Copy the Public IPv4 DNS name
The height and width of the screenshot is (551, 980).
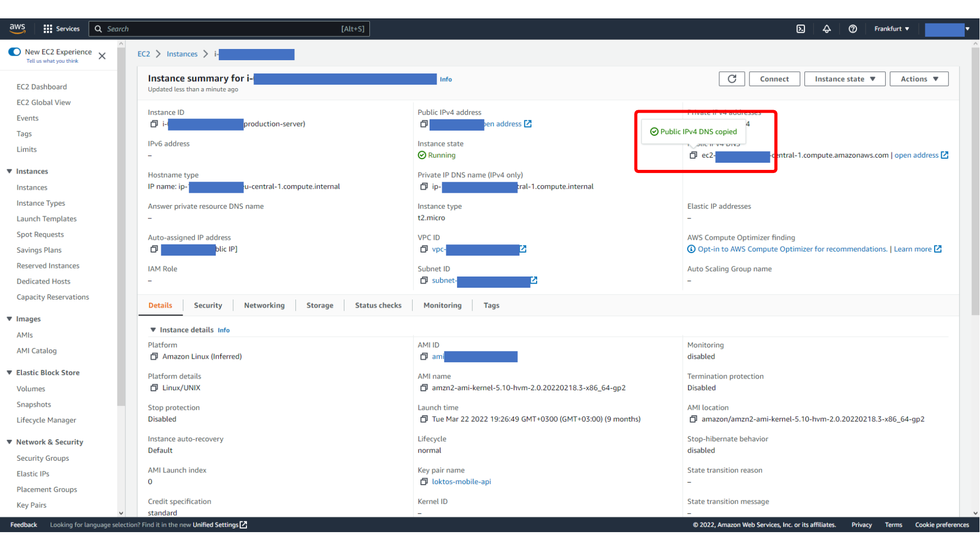[x=693, y=155]
